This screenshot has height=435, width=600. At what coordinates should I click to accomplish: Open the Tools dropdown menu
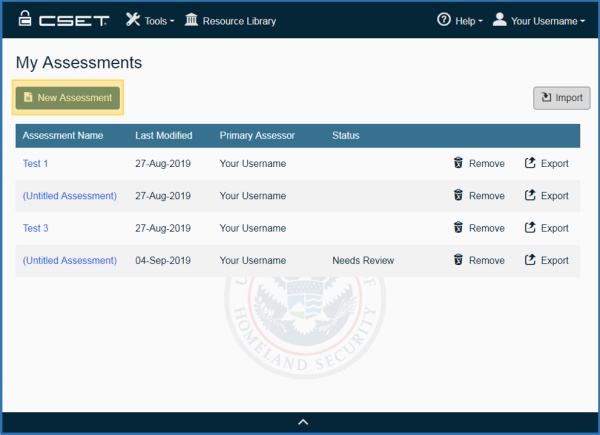[x=149, y=20]
